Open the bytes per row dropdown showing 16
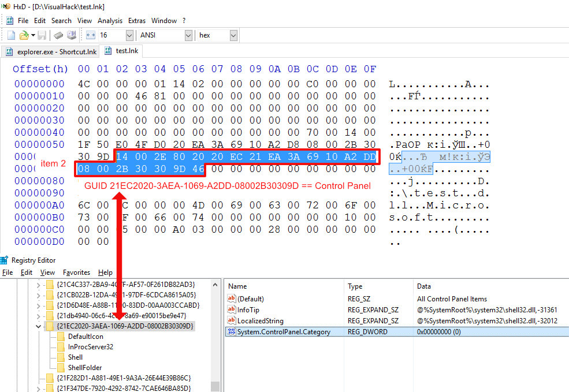Viewport: 569px width, 392px height. pos(130,35)
